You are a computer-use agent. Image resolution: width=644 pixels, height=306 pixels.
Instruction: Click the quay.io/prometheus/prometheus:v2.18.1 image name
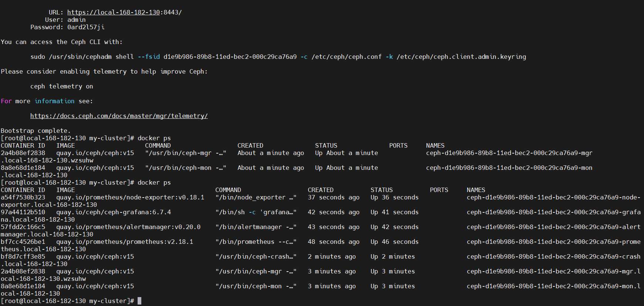(x=125, y=242)
